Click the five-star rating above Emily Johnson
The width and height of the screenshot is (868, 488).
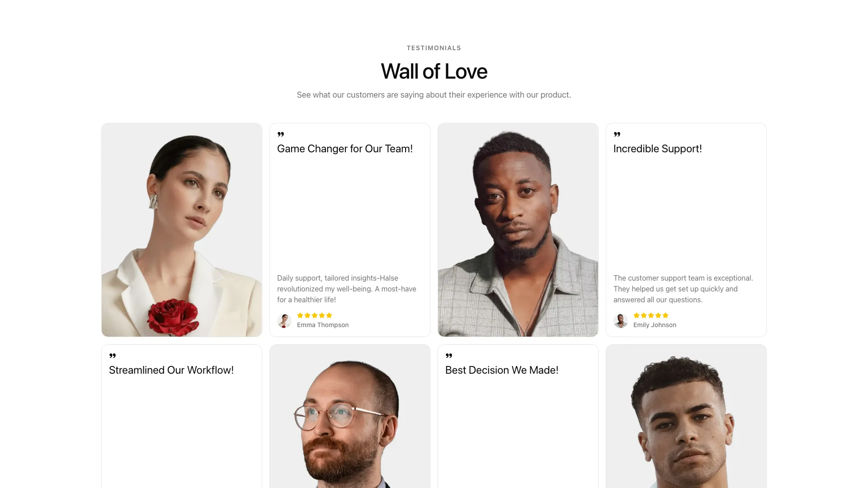(x=651, y=315)
